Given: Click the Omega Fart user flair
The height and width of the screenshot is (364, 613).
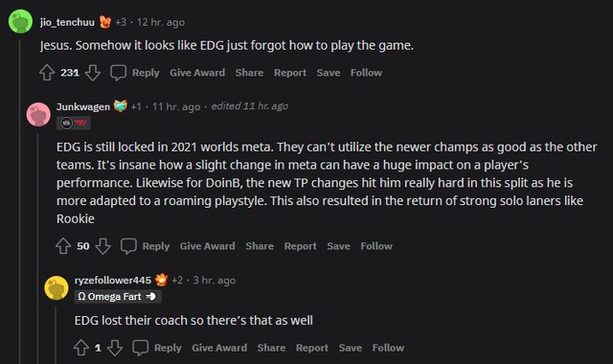Looking at the screenshot, I should tap(118, 297).
